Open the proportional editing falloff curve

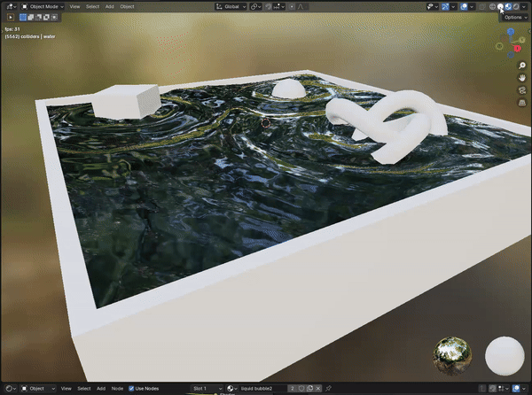pyautogui.click(x=301, y=6)
